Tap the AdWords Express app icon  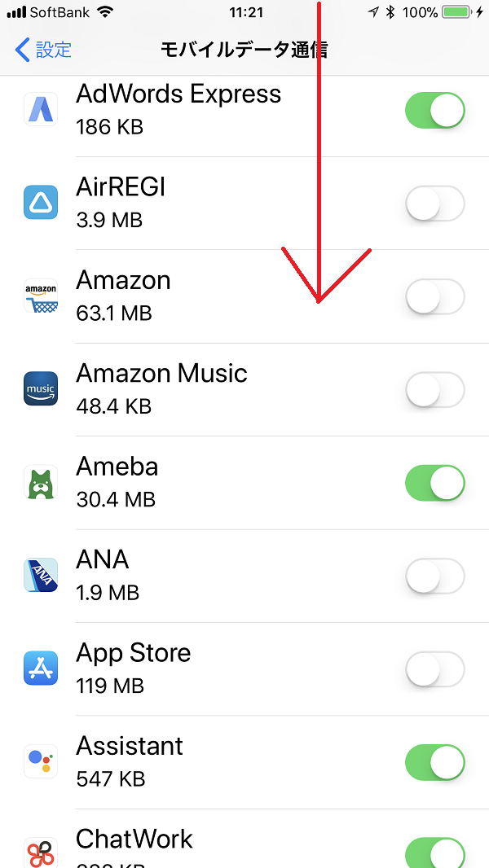coord(41,110)
